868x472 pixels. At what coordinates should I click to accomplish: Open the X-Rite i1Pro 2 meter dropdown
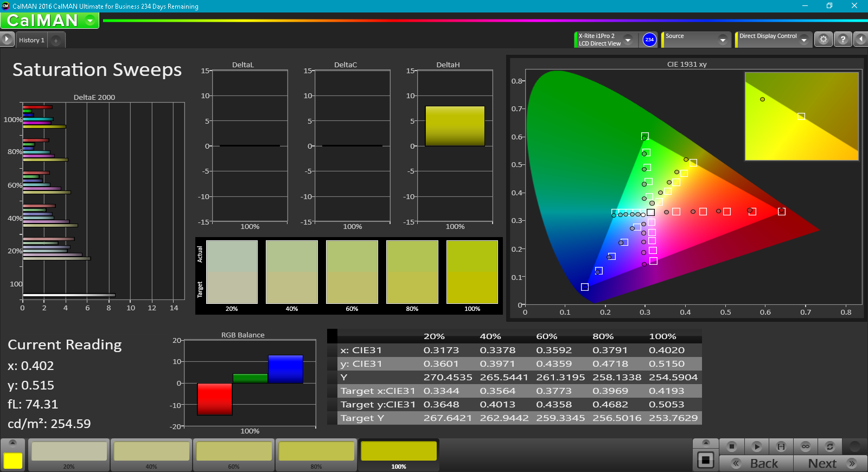(x=628, y=40)
